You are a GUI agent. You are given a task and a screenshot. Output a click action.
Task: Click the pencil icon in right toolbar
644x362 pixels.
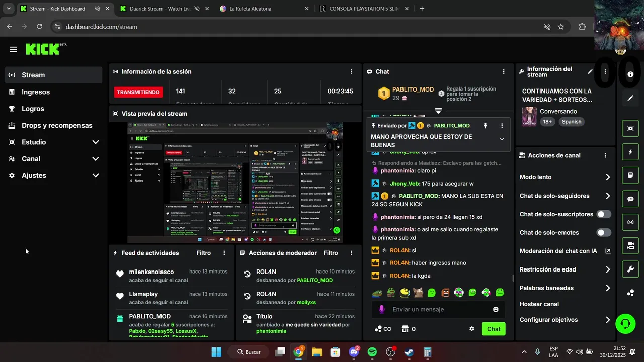click(630, 98)
